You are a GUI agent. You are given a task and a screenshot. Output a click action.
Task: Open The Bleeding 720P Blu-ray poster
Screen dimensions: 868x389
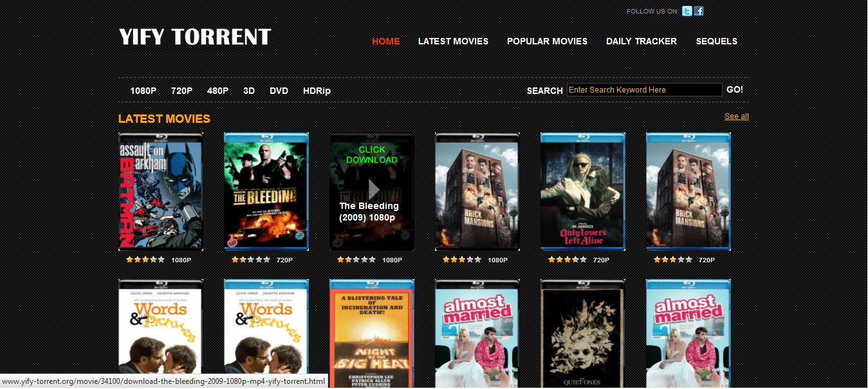[x=266, y=192]
